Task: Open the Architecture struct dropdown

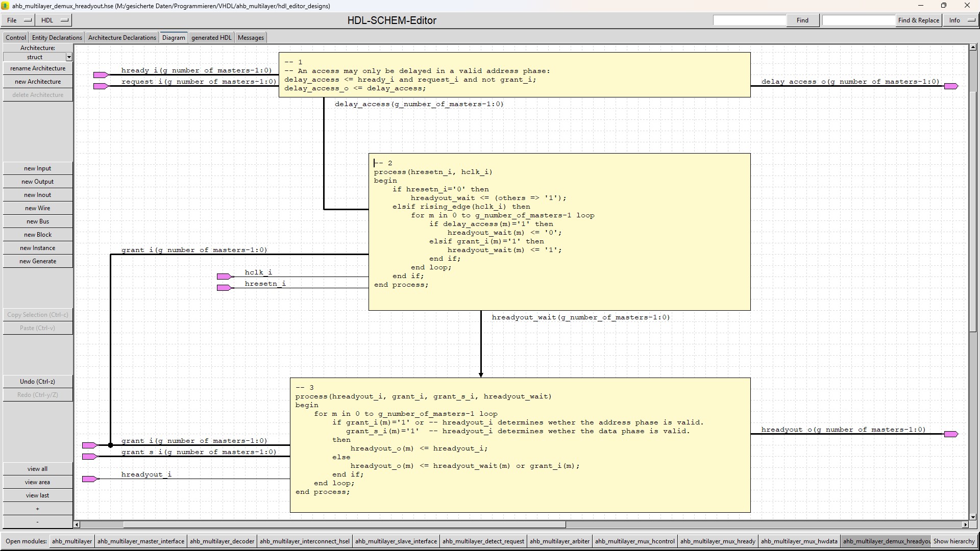Action: [x=69, y=57]
